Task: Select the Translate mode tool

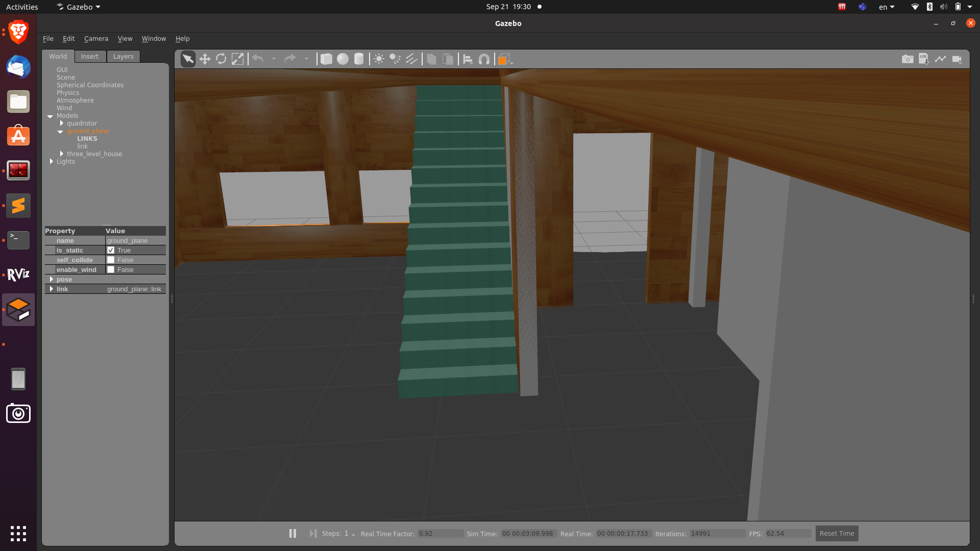Action: 204,59
